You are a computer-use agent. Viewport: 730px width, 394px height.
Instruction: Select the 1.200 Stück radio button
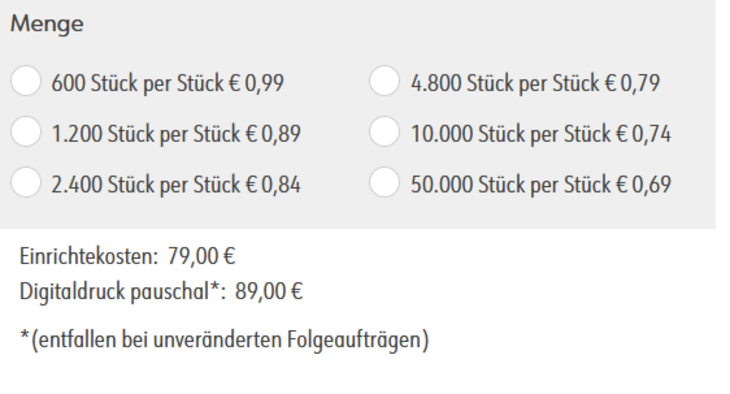[x=26, y=131]
